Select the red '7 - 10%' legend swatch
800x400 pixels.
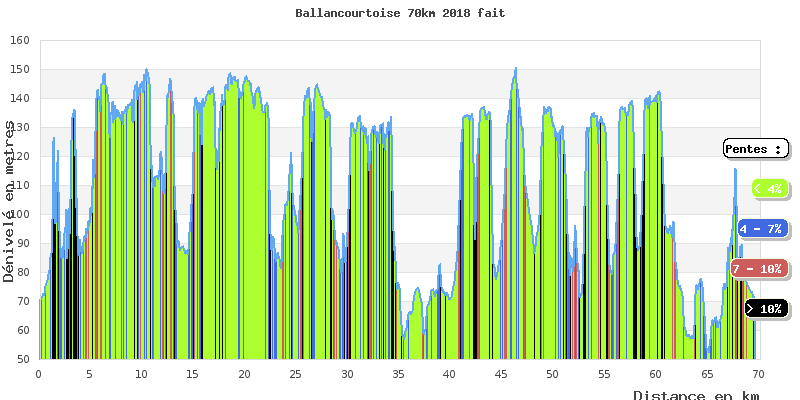pos(758,268)
